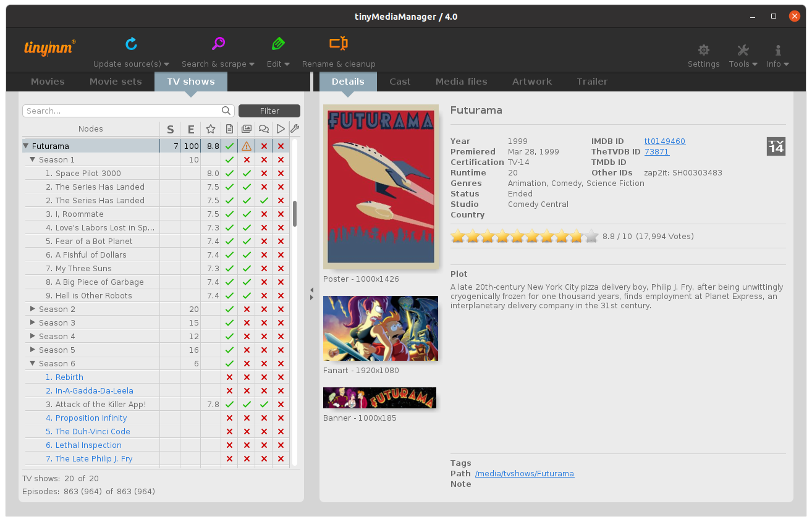The width and height of the screenshot is (812, 522).
Task: Click the star rating column header
Action: [211, 129]
